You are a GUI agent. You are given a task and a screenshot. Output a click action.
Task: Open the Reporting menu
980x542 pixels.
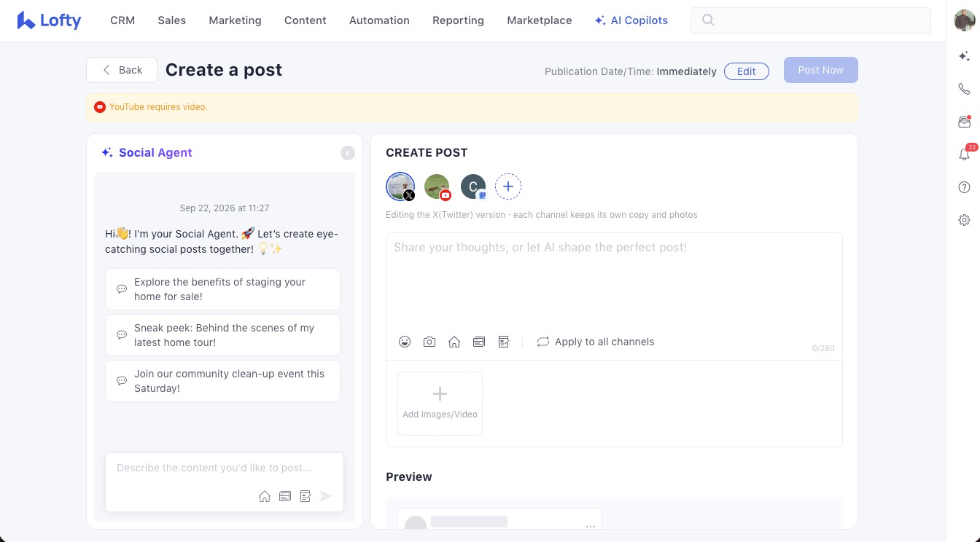(458, 20)
